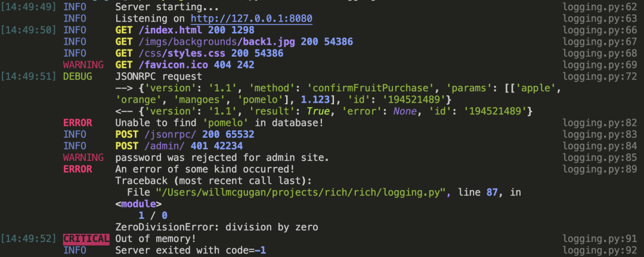Click the logging.py:84 source reference
Image resolution: width=644 pixels, height=257 pixels.
[599, 145]
